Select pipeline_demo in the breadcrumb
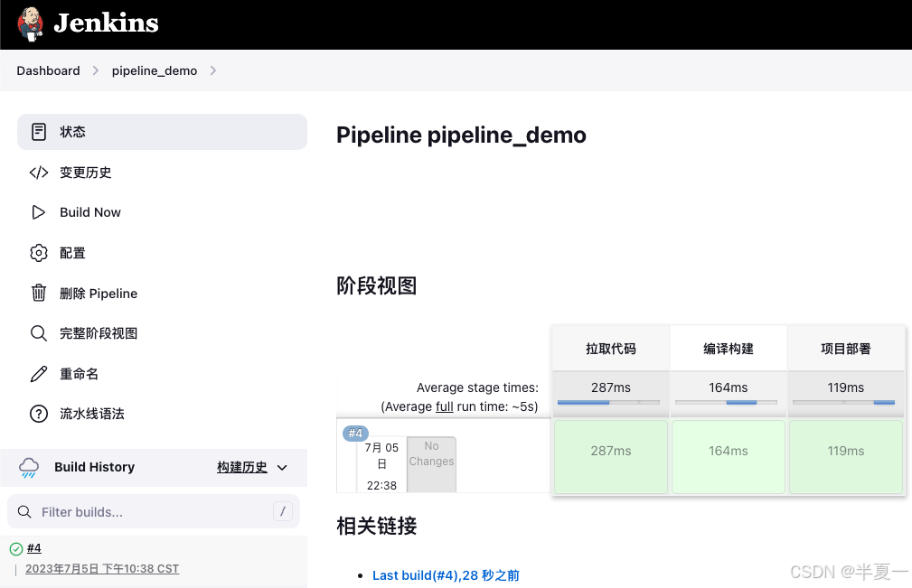Screen dimensions: 912x588 [155, 70]
